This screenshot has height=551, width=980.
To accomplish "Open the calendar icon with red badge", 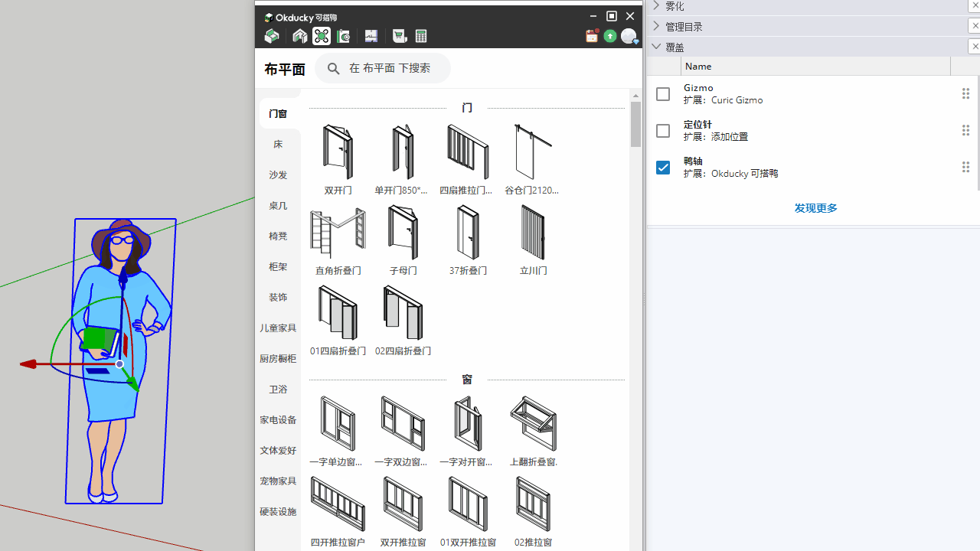I will point(592,36).
